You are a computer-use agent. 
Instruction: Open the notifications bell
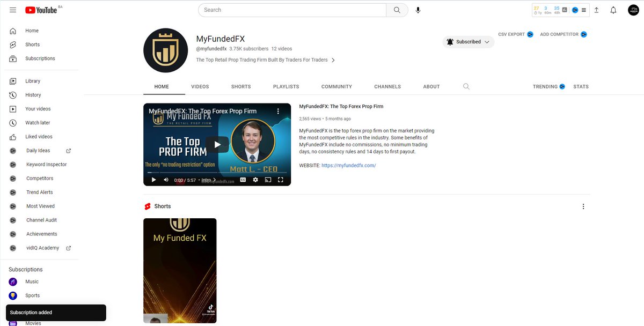613,10
